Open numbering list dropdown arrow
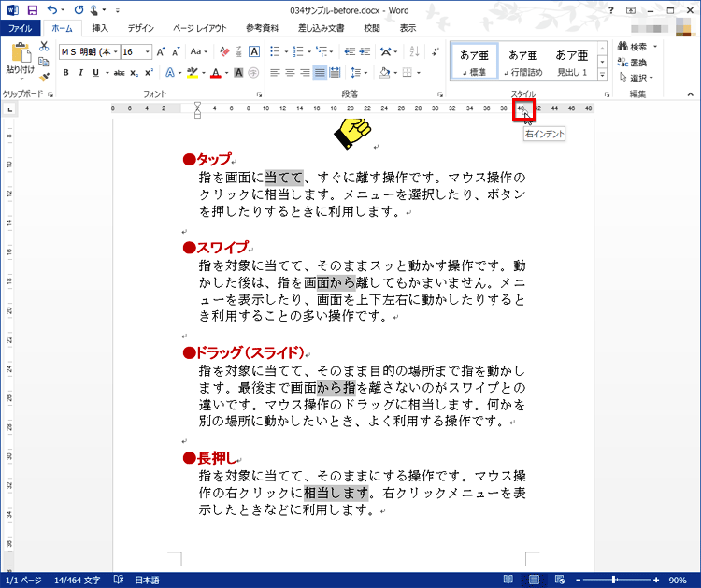 pyautogui.click(x=309, y=51)
